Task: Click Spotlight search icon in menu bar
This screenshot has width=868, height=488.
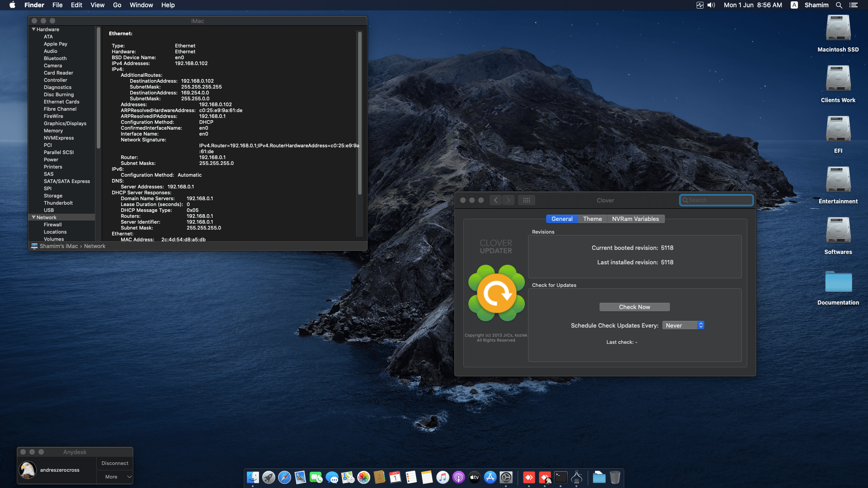Action: click(839, 5)
